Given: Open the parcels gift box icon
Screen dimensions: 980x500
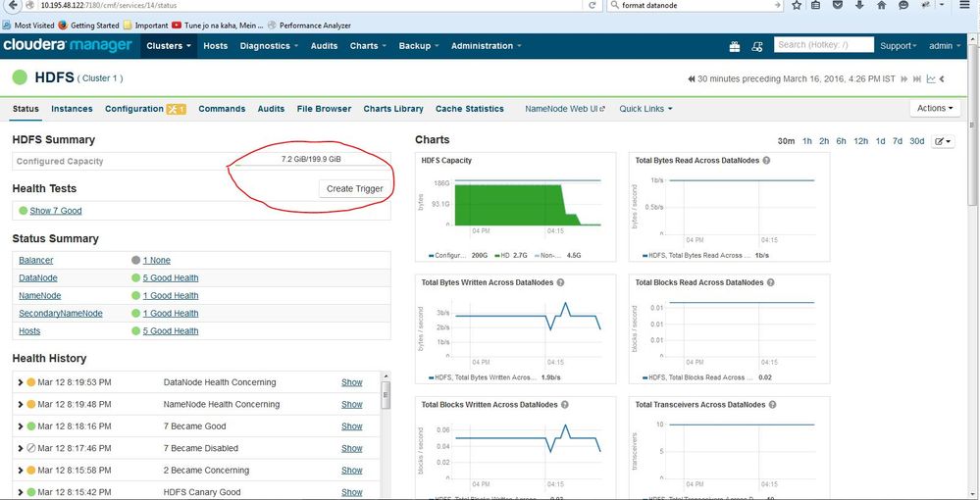Looking at the screenshot, I should click(x=735, y=46).
